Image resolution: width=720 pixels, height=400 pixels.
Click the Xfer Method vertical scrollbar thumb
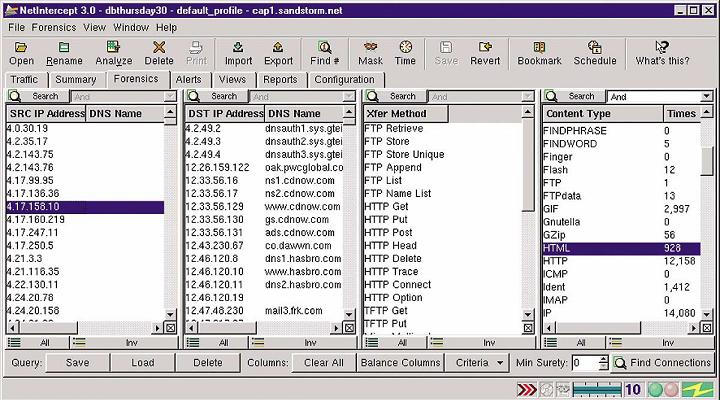coord(528,164)
